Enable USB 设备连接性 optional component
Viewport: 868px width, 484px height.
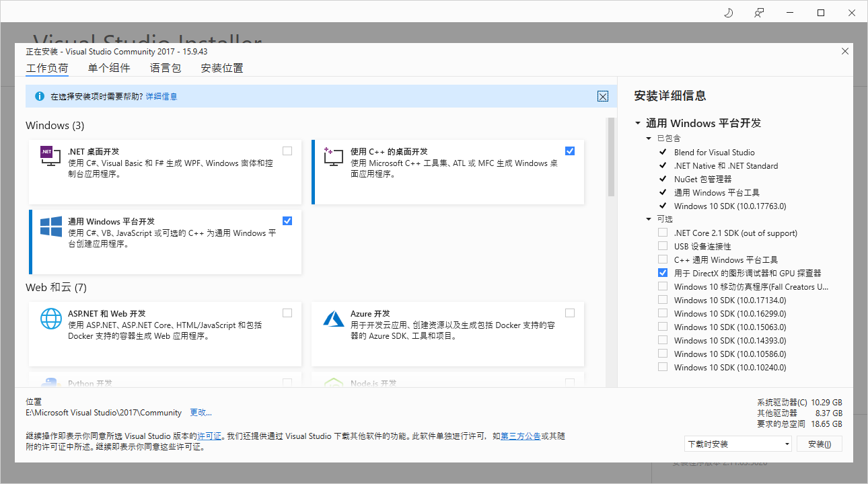(x=663, y=246)
